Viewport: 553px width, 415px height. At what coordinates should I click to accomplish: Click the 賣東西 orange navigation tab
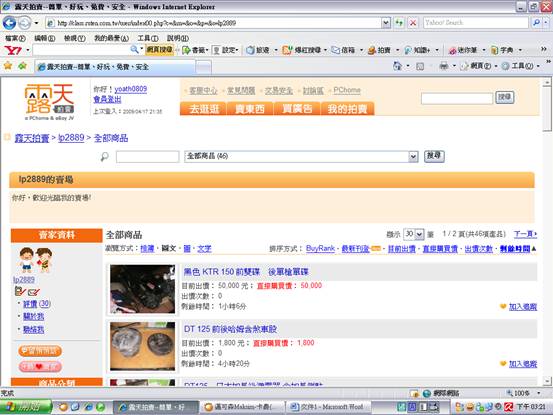250,109
